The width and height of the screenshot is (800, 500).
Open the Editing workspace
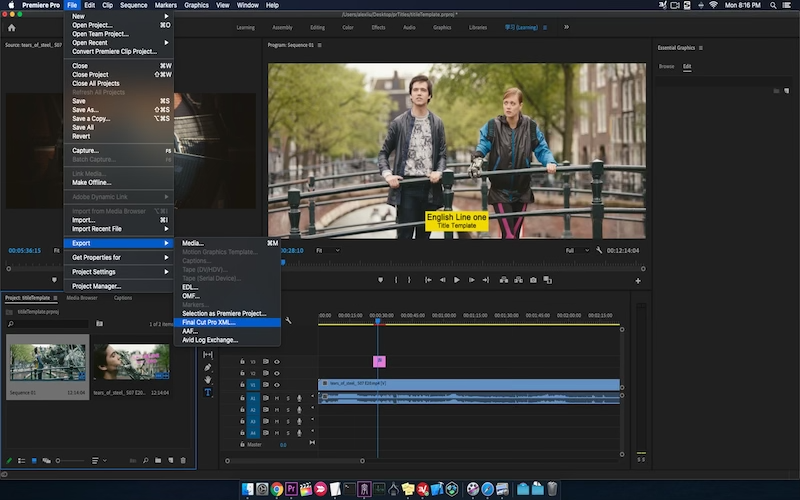point(317,28)
